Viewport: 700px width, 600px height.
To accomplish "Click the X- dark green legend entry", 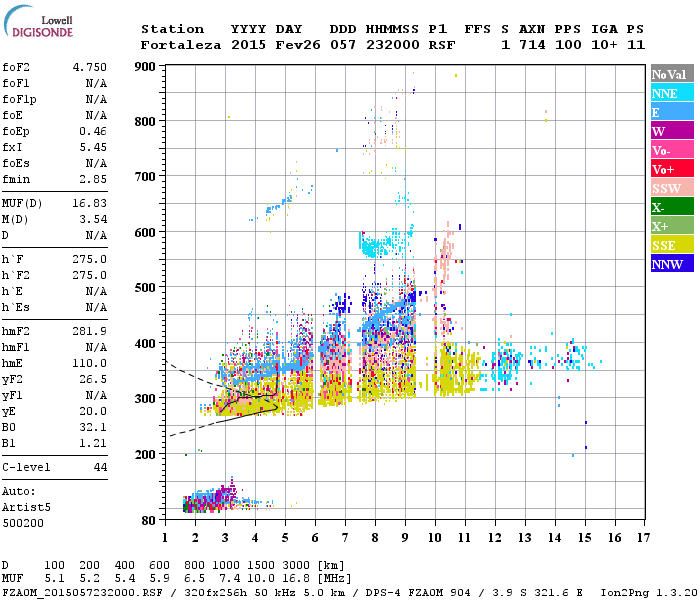I will (x=671, y=207).
